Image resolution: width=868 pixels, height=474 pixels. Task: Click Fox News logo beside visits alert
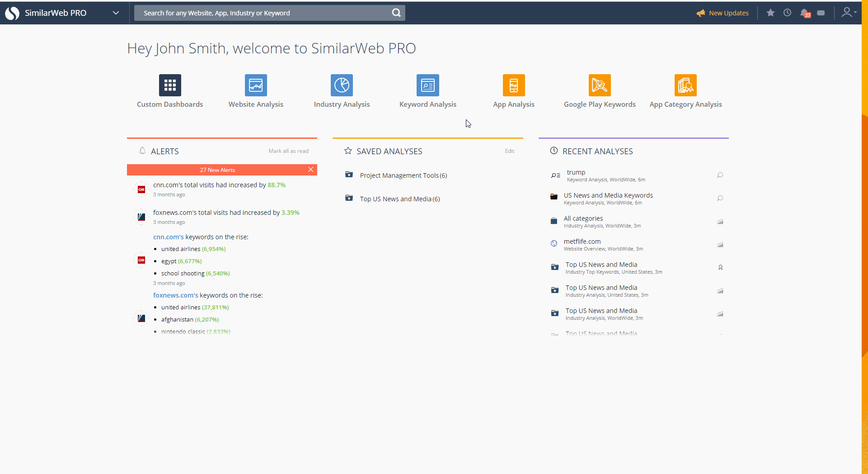point(141,217)
